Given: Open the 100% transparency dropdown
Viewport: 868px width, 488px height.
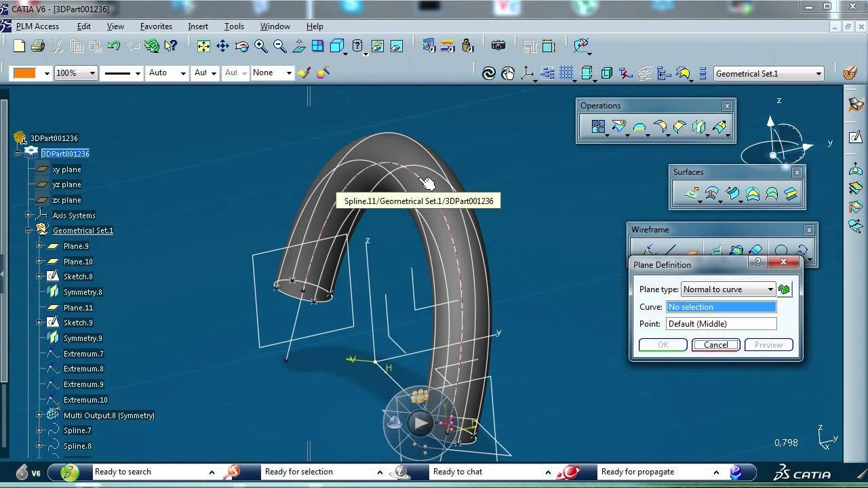Looking at the screenshot, I should 92,73.
